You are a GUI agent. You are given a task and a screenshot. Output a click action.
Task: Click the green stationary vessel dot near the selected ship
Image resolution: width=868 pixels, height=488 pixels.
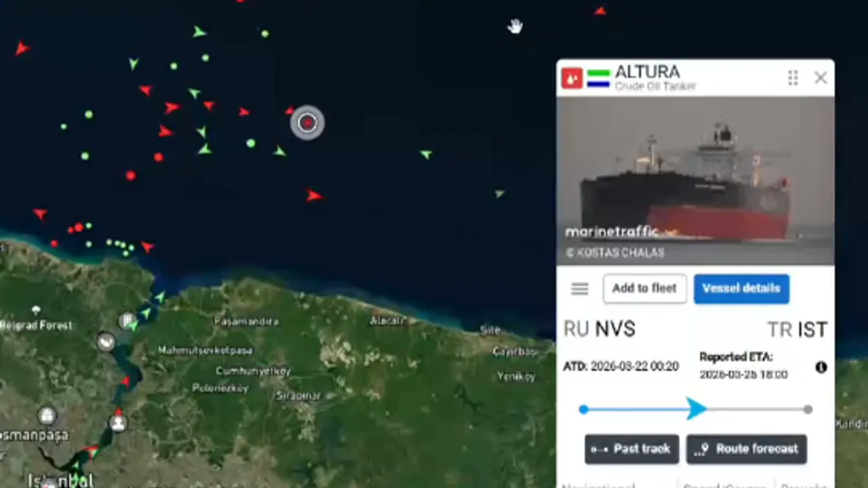click(x=251, y=143)
